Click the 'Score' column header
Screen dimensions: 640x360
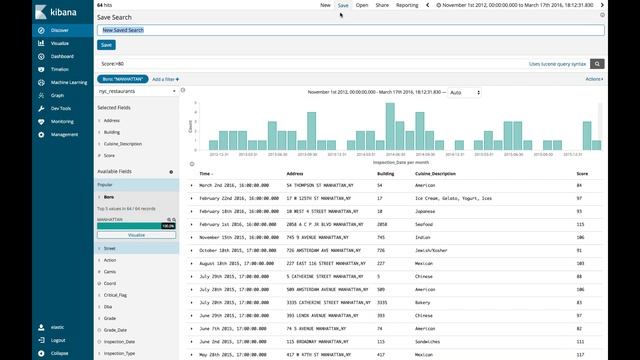[582, 174]
